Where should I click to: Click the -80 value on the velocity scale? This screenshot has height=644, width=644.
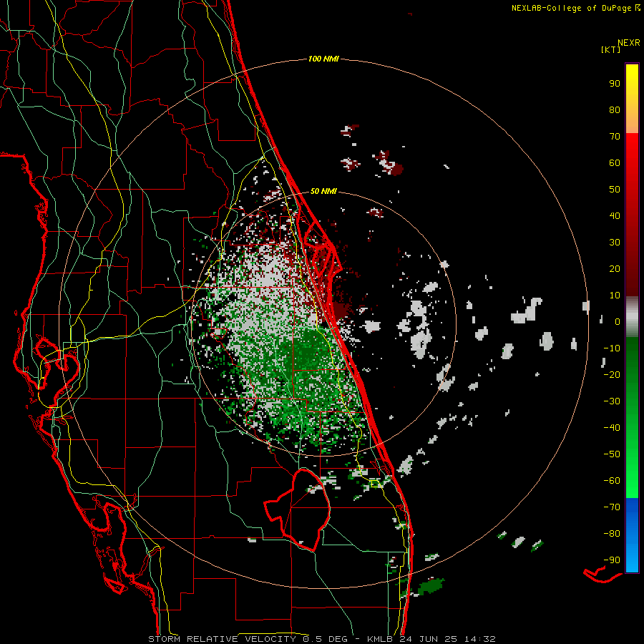click(x=612, y=534)
